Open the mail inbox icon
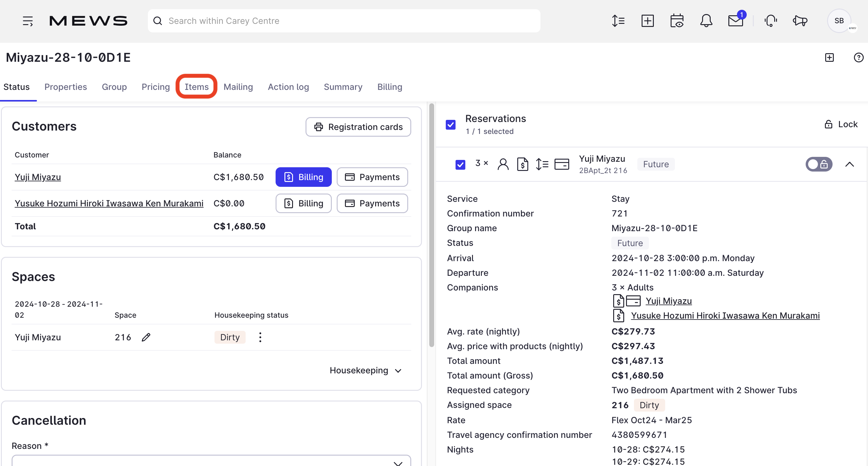The width and height of the screenshot is (868, 466). [735, 21]
